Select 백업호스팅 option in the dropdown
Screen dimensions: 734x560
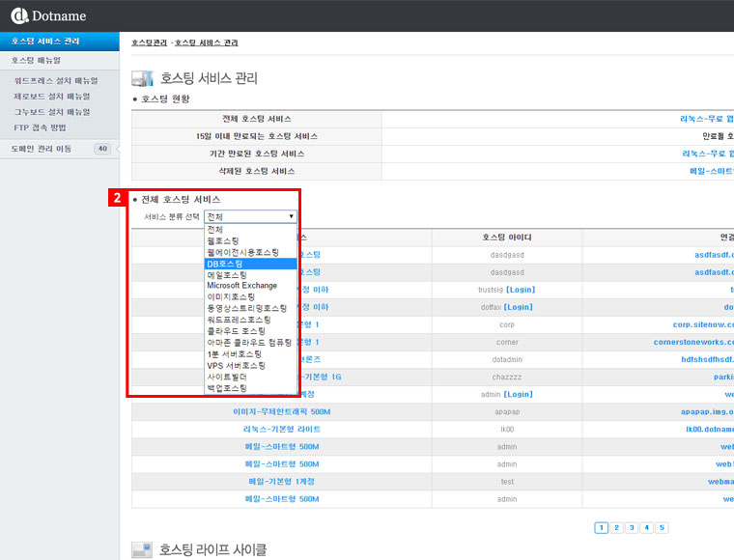227,388
